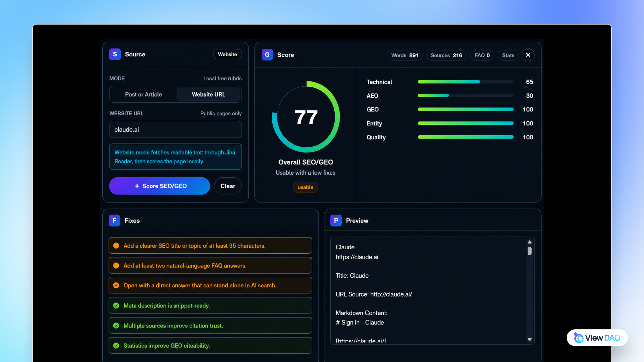Click 'Open with a direct answer' fix text

[200, 285]
